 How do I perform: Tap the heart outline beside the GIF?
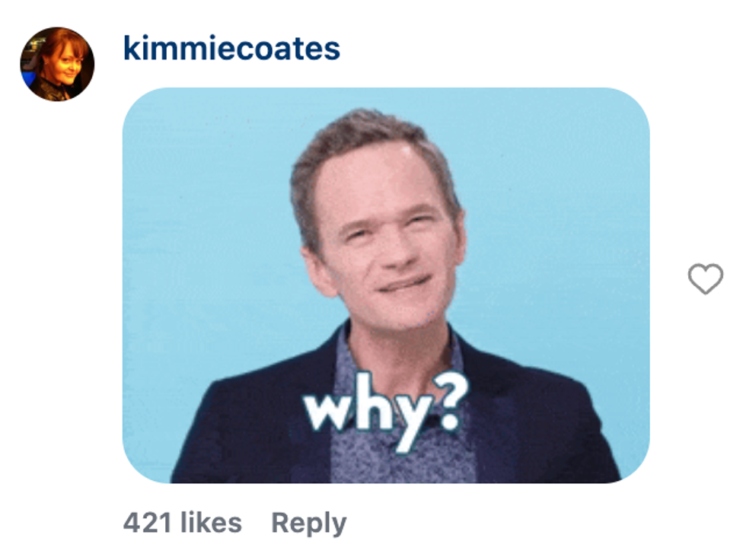[705, 278]
